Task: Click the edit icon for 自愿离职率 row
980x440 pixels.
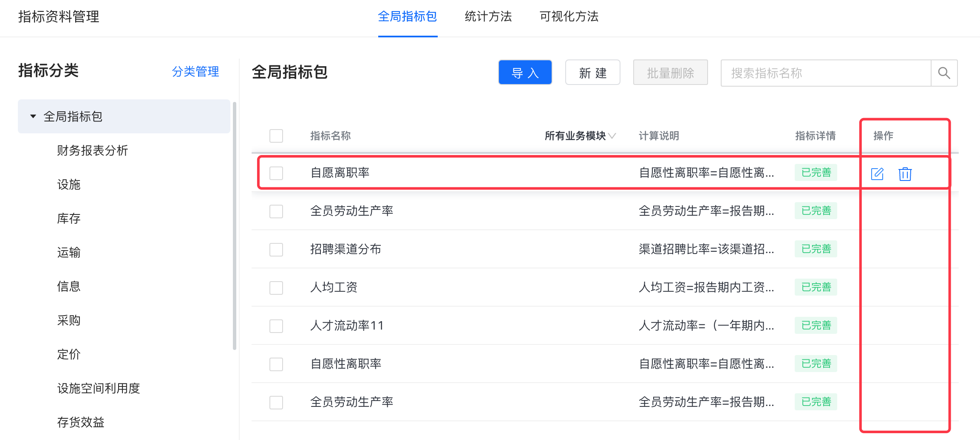Action: [x=877, y=174]
